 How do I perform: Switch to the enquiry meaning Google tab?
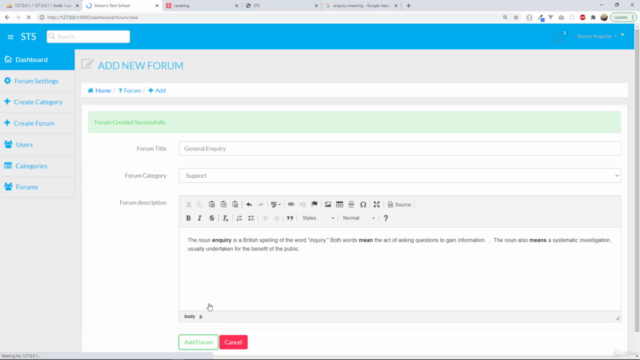tap(361, 6)
